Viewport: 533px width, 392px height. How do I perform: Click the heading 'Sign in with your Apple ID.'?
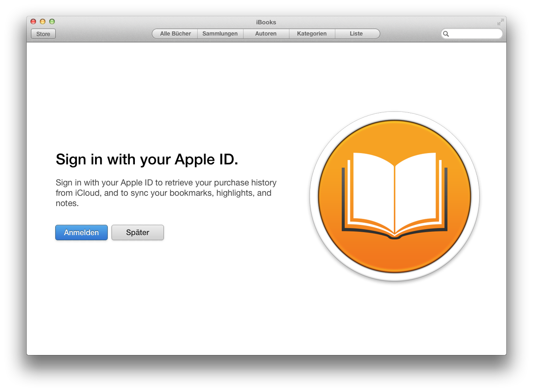147,159
